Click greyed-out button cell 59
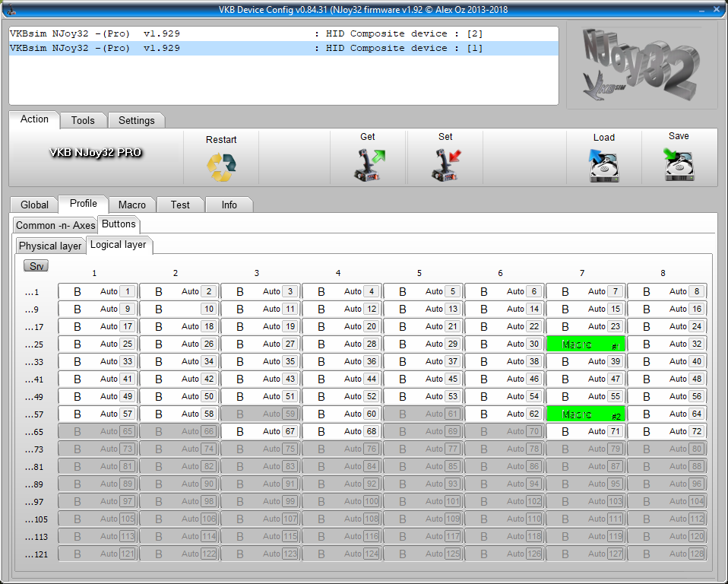The image size is (728, 584). [x=261, y=414]
